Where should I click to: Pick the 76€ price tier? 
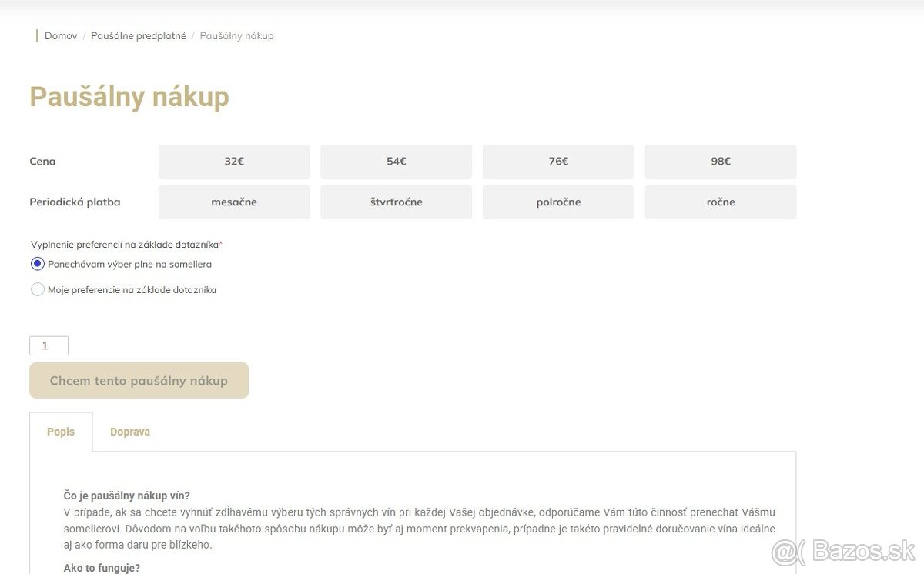(558, 162)
